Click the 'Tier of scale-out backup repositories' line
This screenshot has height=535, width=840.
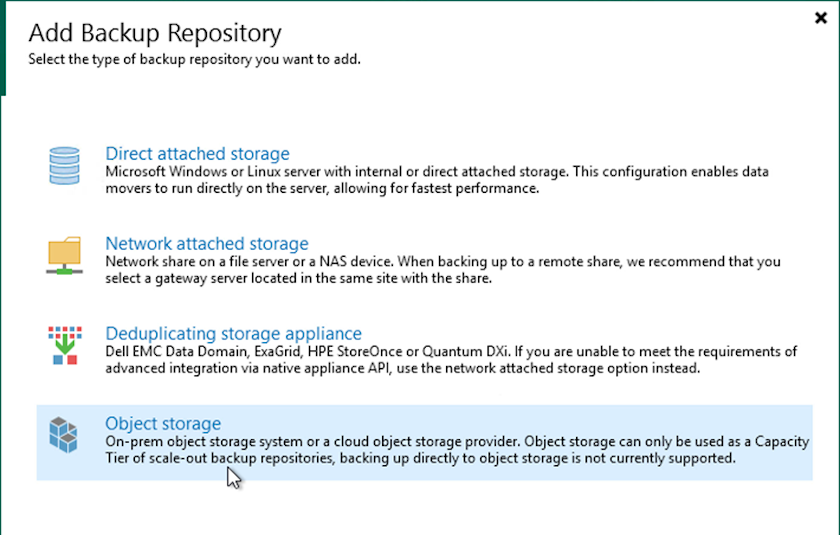click(x=420, y=459)
